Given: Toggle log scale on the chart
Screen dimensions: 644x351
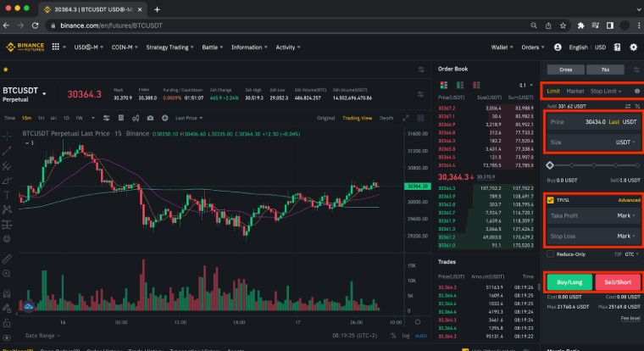Looking at the screenshot, I should (406, 336).
